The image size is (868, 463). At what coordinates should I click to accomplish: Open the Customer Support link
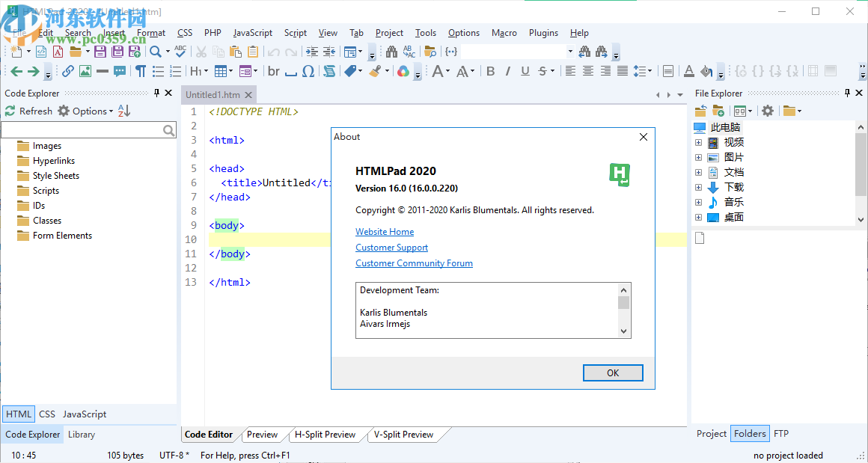point(392,248)
